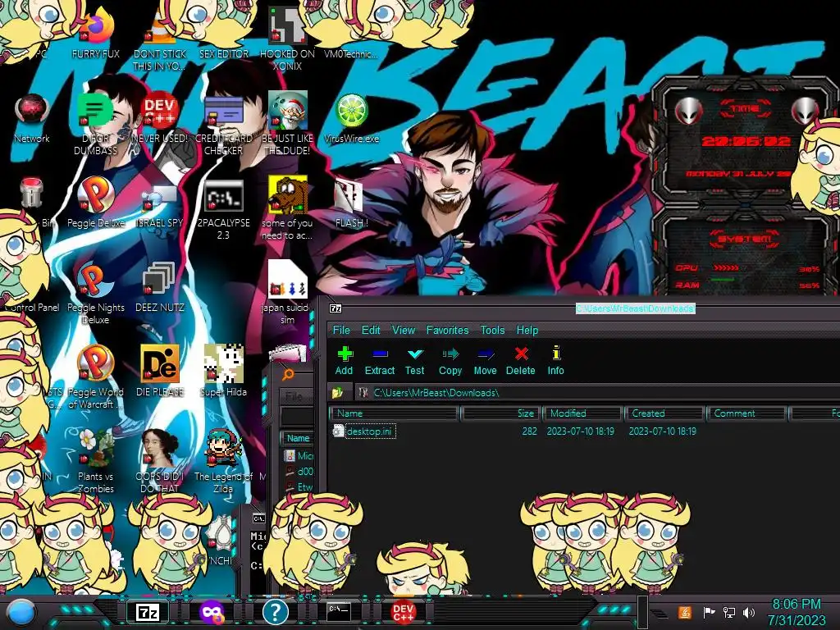840x630 pixels.
Task: Open the Tools menu in 7-Zip
Action: (492, 330)
